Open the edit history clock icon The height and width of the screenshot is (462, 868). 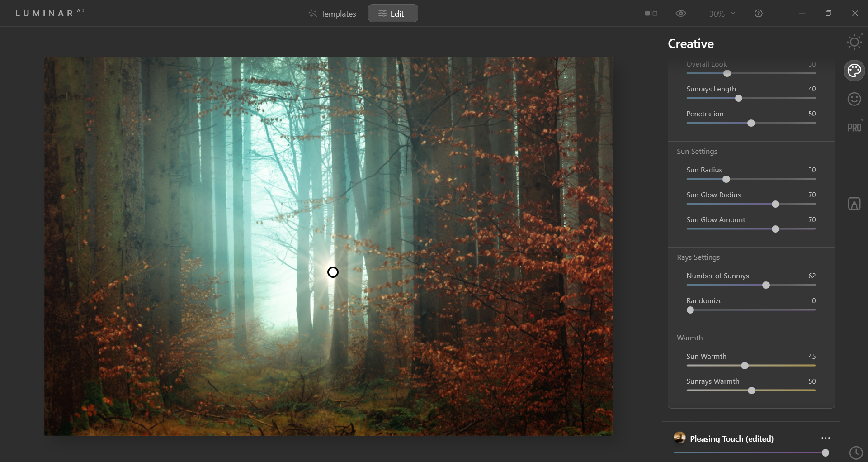[856, 452]
